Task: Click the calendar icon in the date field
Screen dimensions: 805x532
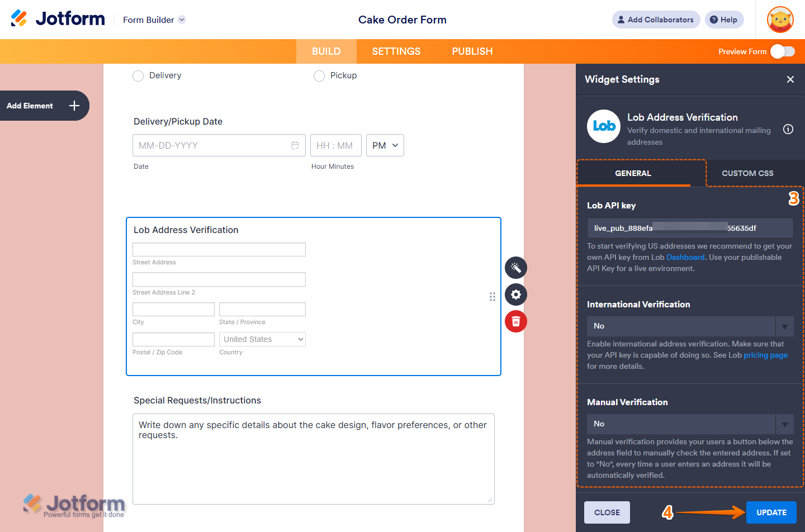Action: 295,145
